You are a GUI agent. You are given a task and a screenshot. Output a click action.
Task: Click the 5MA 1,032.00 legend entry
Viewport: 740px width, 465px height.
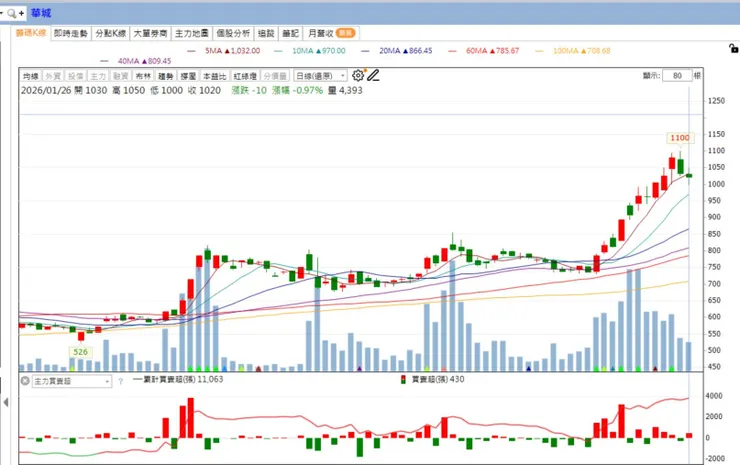coord(224,51)
